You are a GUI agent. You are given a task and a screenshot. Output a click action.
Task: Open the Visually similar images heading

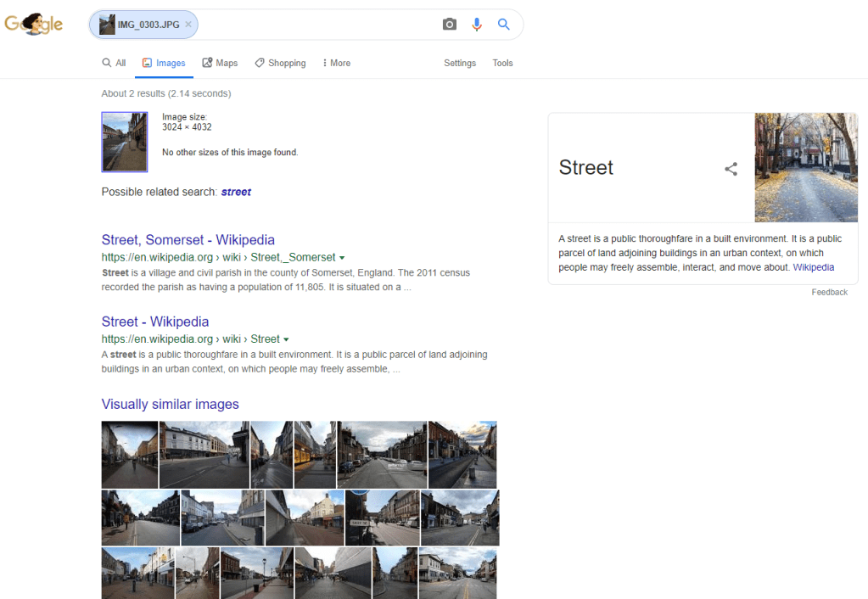click(x=170, y=404)
